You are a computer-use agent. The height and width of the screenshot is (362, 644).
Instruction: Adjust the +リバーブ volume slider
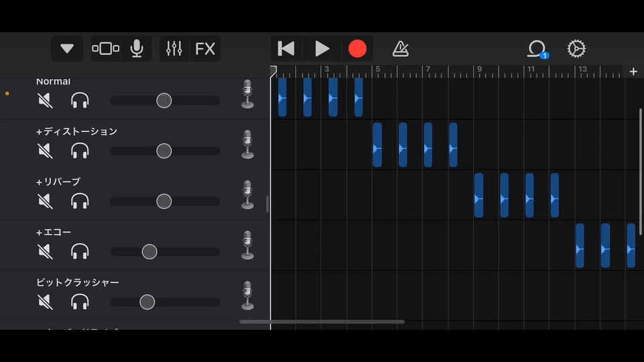tap(165, 202)
